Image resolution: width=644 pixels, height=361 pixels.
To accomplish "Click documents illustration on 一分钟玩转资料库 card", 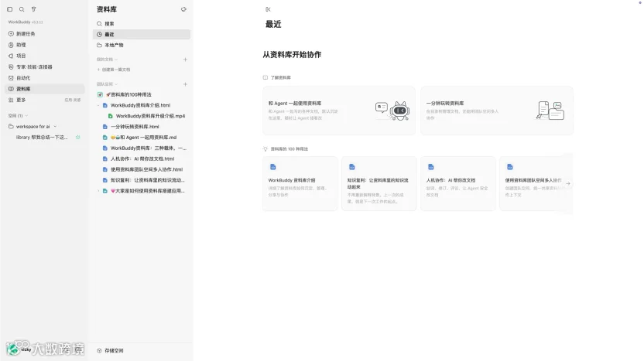I will (x=550, y=111).
